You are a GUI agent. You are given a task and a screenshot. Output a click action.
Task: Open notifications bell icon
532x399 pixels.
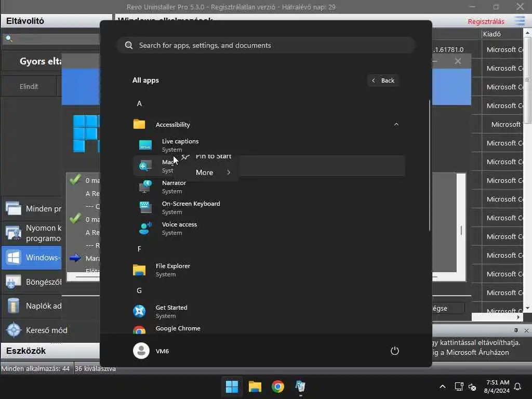[518, 387]
